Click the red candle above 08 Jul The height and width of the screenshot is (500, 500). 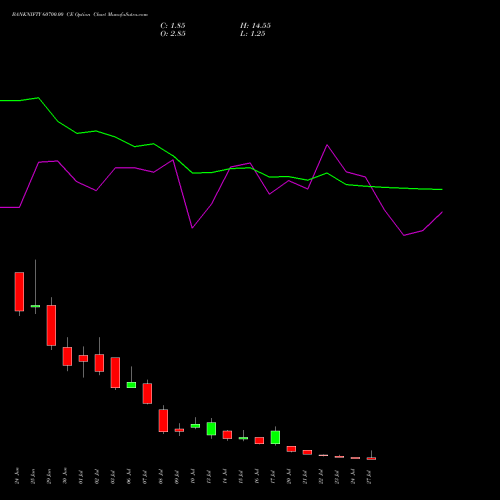[163, 421]
